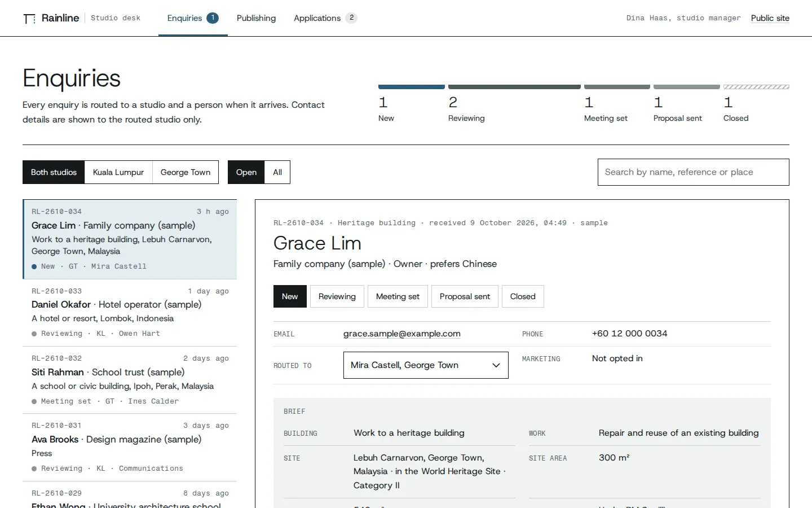Show All enquiries
Screen dimensions: 812x508
pos(277,172)
